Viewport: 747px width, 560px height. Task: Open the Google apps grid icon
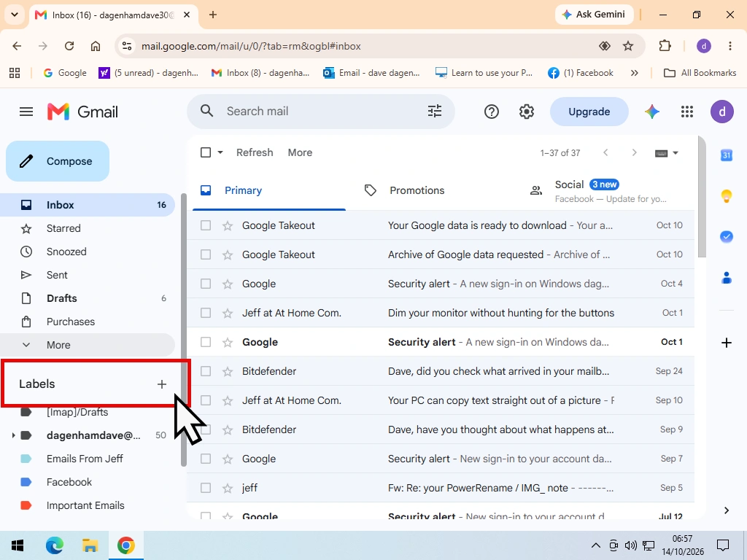coord(687,112)
